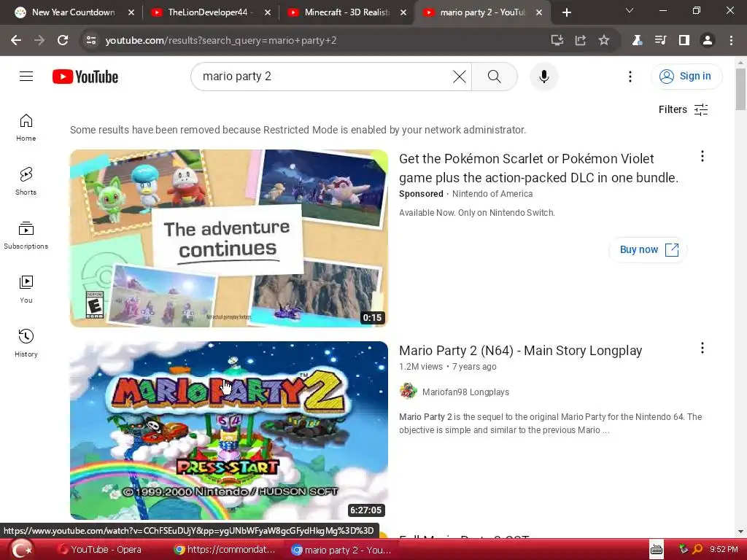
Task: Share this page using the share icon
Action: click(580, 41)
